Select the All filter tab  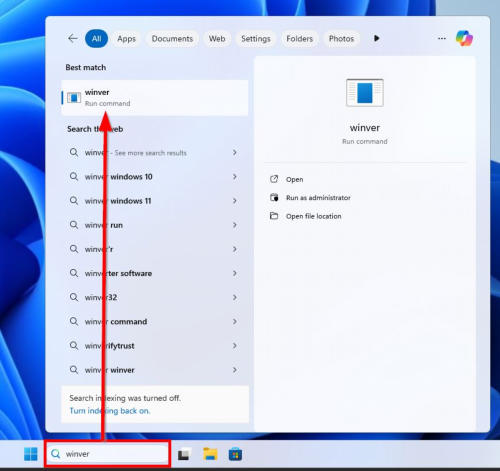[96, 39]
